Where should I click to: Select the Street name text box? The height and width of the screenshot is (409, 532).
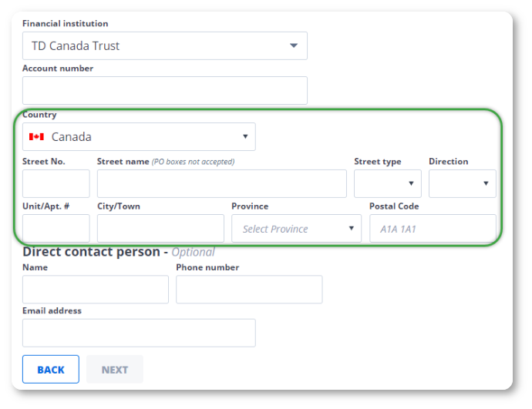[x=222, y=183]
